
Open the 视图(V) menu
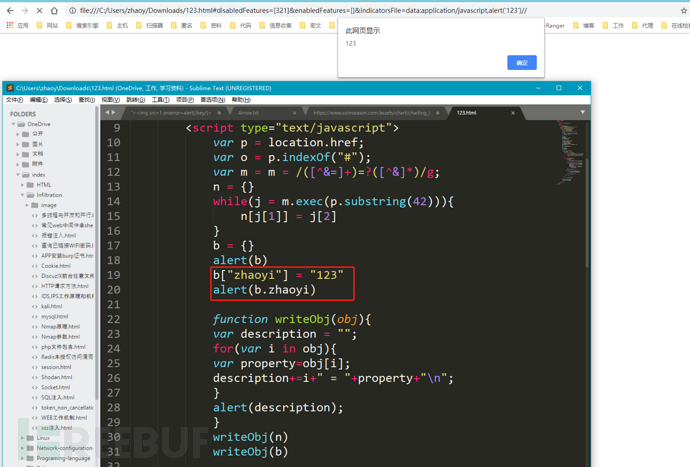[110, 100]
